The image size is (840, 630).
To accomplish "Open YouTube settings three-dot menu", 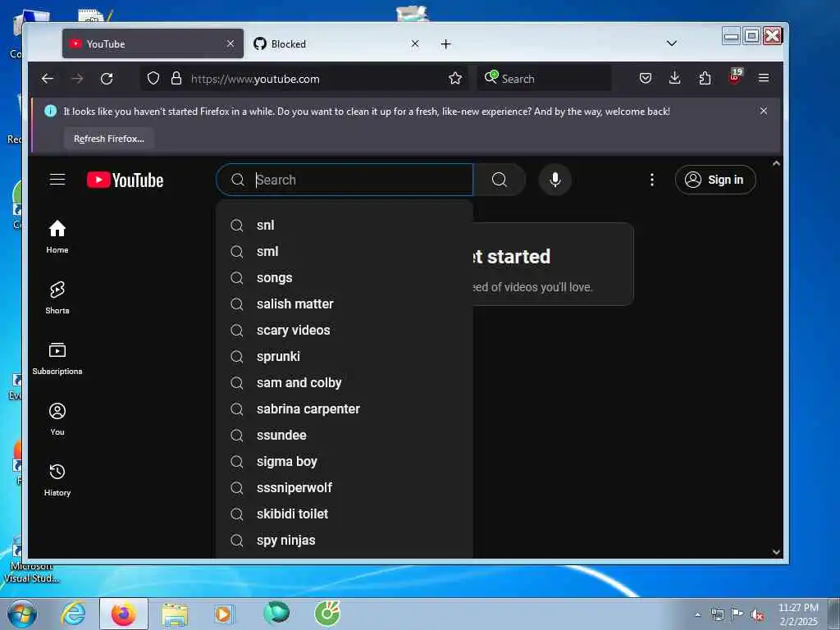I will pos(652,180).
